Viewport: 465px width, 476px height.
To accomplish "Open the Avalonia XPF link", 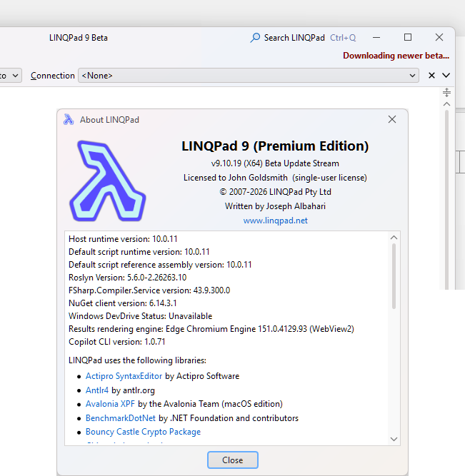I will tap(110, 404).
